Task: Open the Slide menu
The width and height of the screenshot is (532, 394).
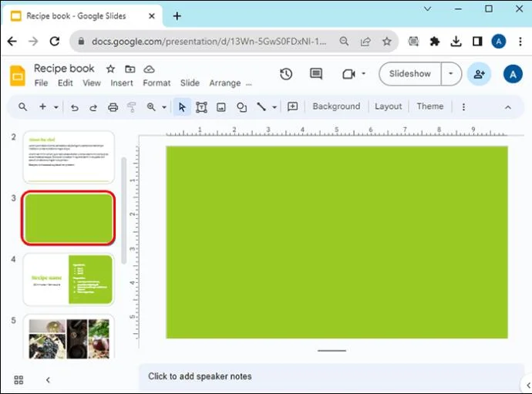Action: tap(190, 83)
